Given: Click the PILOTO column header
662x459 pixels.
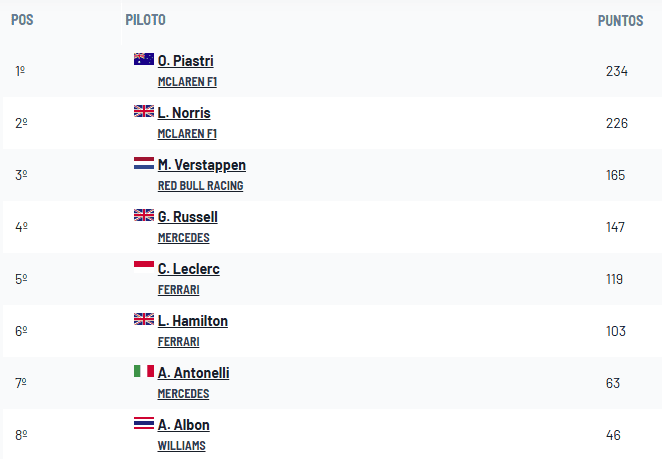Looking at the screenshot, I should coord(145,20).
